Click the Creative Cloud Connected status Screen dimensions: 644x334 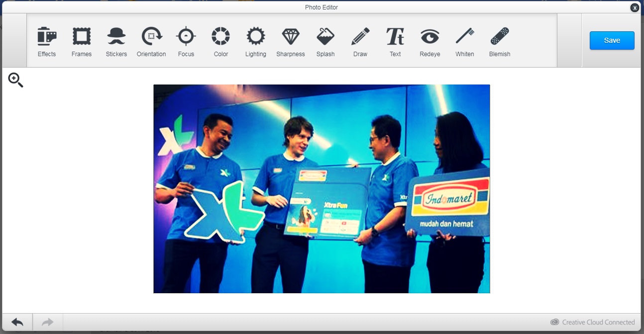coord(593,322)
